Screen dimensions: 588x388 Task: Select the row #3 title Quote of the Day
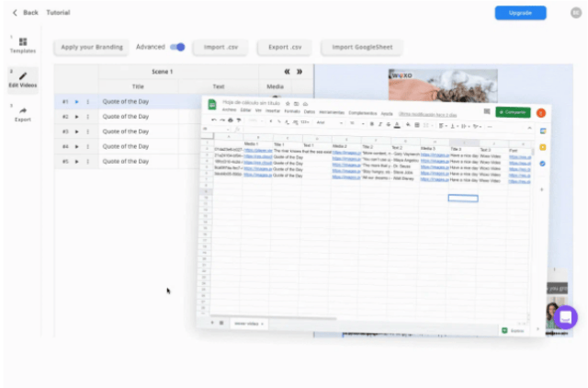click(x=126, y=131)
